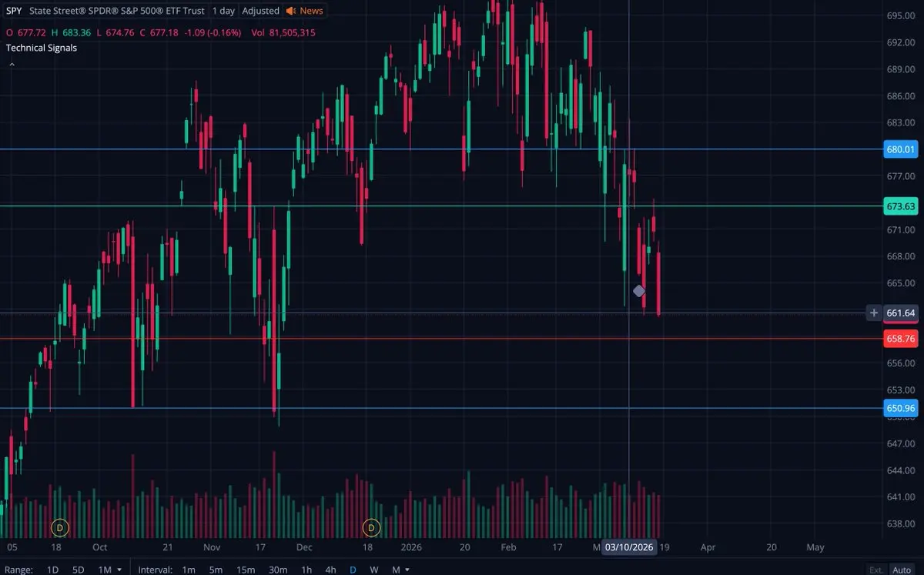924x575 pixels.
Task: Click the O 677.72 open value
Action: (25, 33)
